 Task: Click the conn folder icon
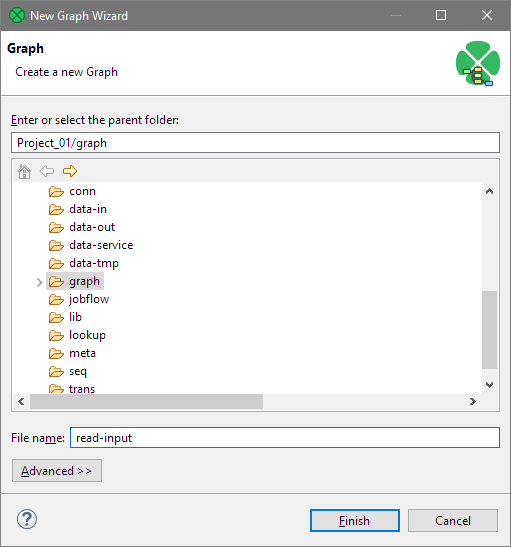tap(56, 192)
